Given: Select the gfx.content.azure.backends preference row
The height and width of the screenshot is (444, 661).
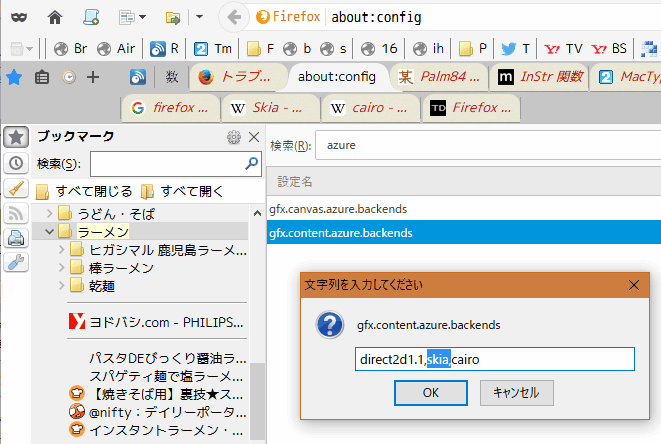Looking at the screenshot, I should [464, 232].
